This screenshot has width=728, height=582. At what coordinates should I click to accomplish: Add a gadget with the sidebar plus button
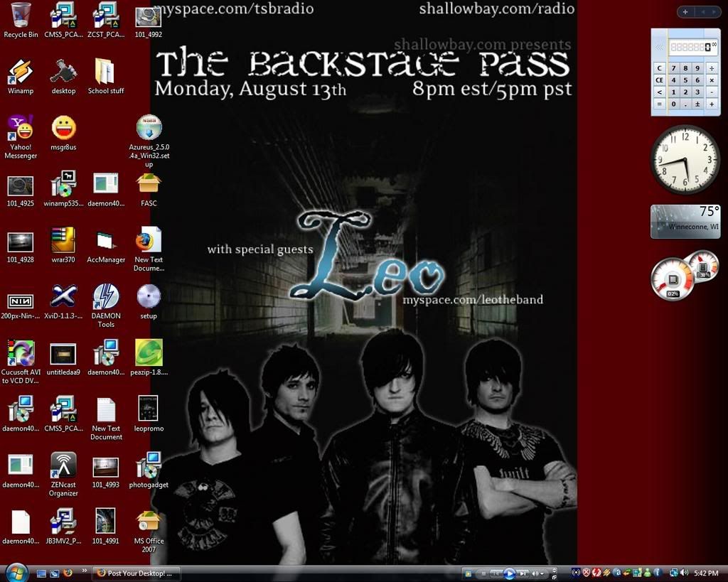click(685, 12)
